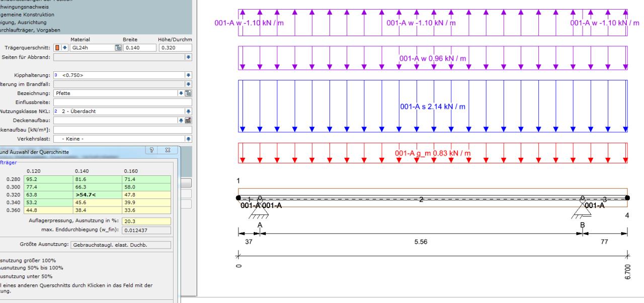Select the Biegung, Ausrichtung list entry
The image size is (644, 303).
23,22
